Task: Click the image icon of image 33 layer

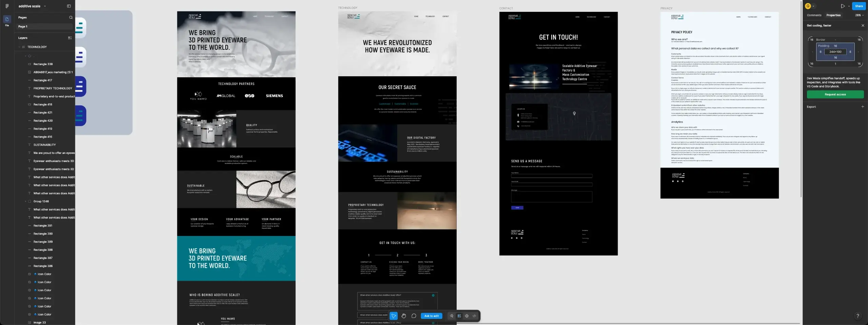Action: 29,323
